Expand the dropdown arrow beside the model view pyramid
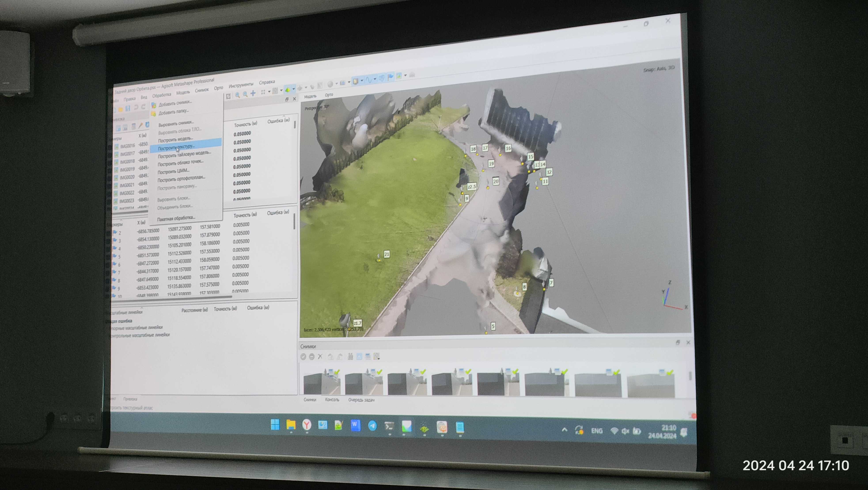Screen dimensions: 868x490 click(x=294, y=89)
